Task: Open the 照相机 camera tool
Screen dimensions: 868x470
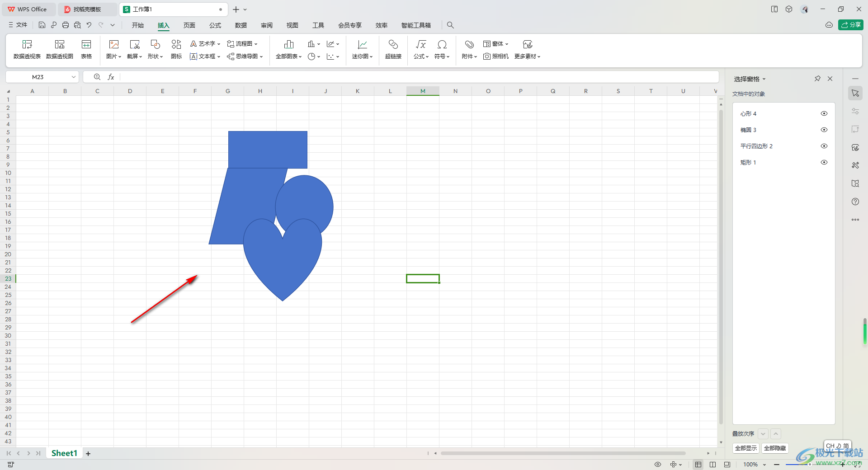Action: (496, 56)
